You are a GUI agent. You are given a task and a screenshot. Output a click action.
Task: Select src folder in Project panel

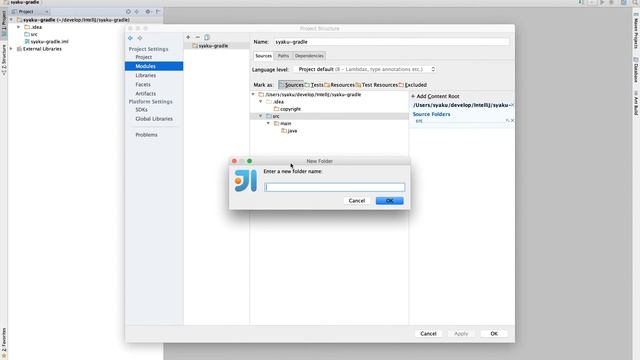pos(31,34)
